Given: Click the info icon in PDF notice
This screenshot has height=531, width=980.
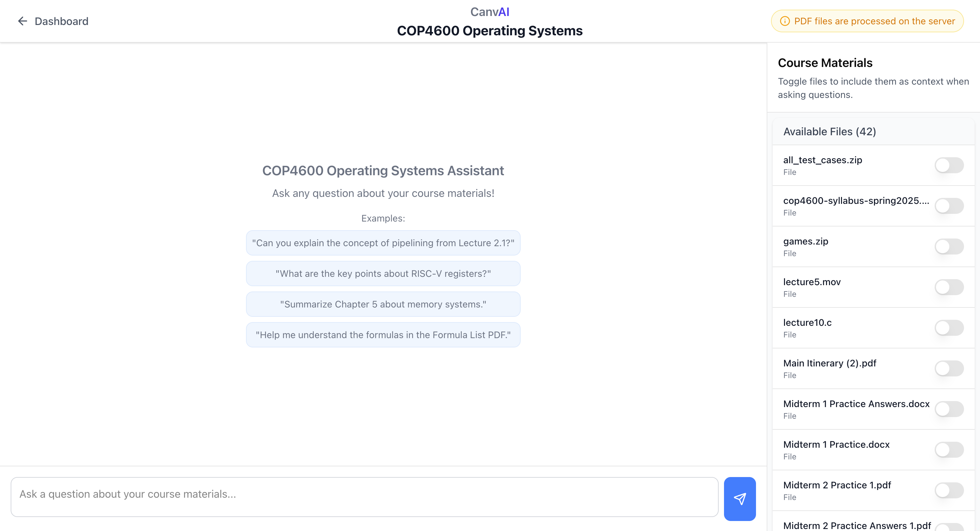Looking at the screenshot, I should (784, 21).
